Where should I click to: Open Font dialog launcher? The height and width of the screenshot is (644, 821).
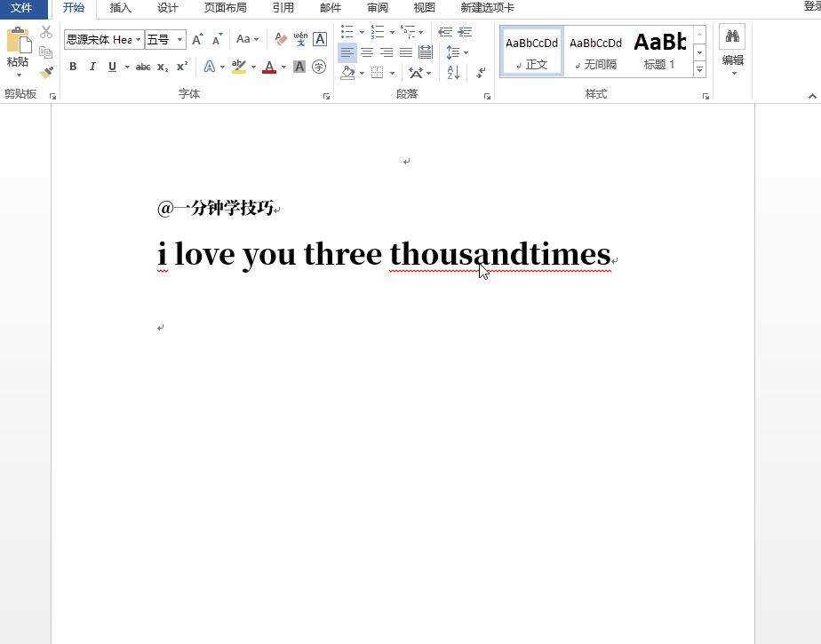[326, 96]
